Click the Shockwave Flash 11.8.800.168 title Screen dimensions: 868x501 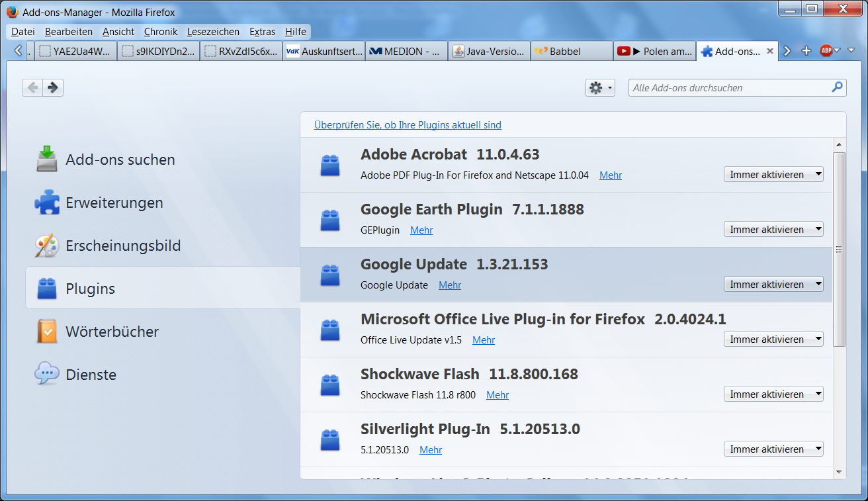[x=469, y=374]
